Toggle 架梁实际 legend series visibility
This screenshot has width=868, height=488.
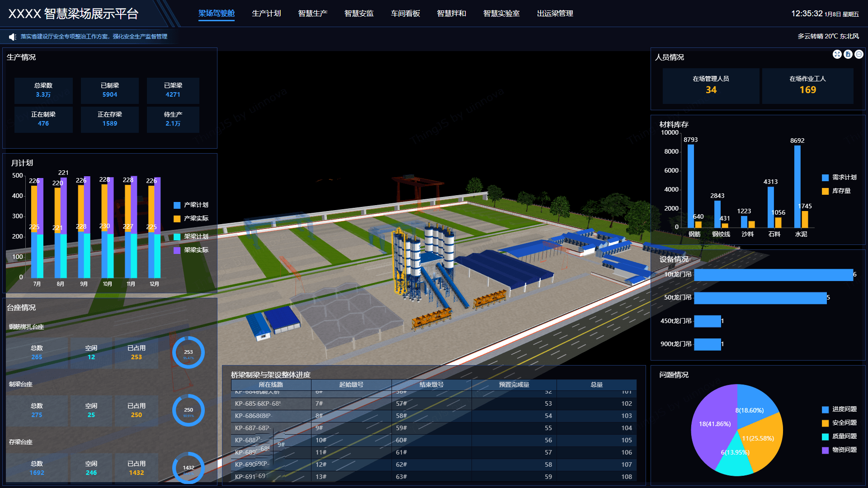tap(191, 250)
